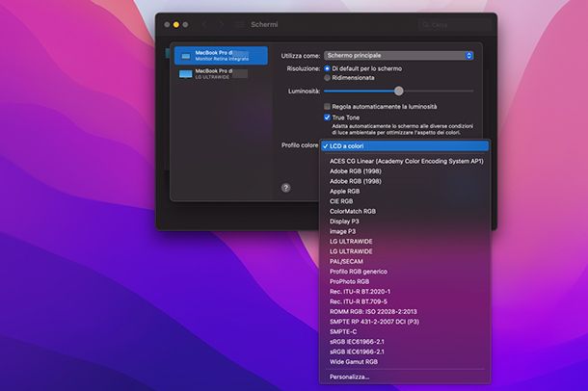This screenshot has height=391, width=588.
Task: Click the Profilo colore label
Action: click(300, 145)
